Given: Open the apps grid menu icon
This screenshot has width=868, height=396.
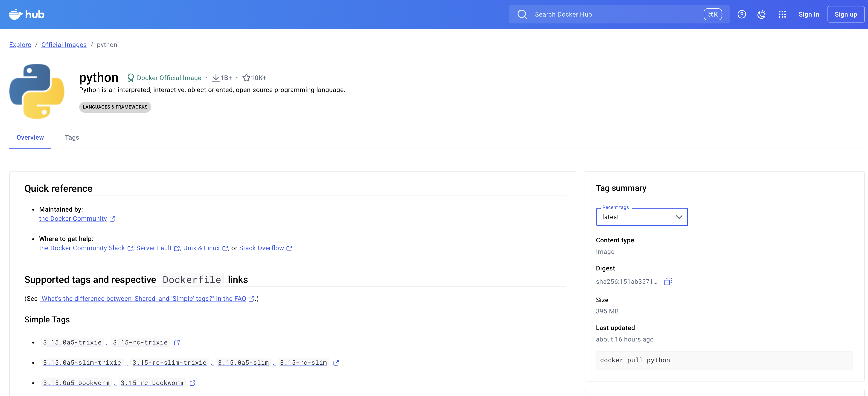Looking at the screenshot, I should click(x=782, y=14).
